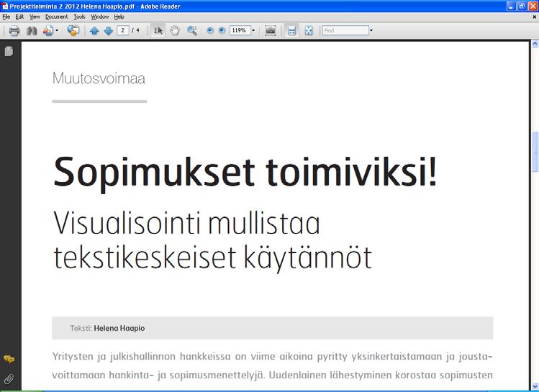Open the Window menu

100,17
